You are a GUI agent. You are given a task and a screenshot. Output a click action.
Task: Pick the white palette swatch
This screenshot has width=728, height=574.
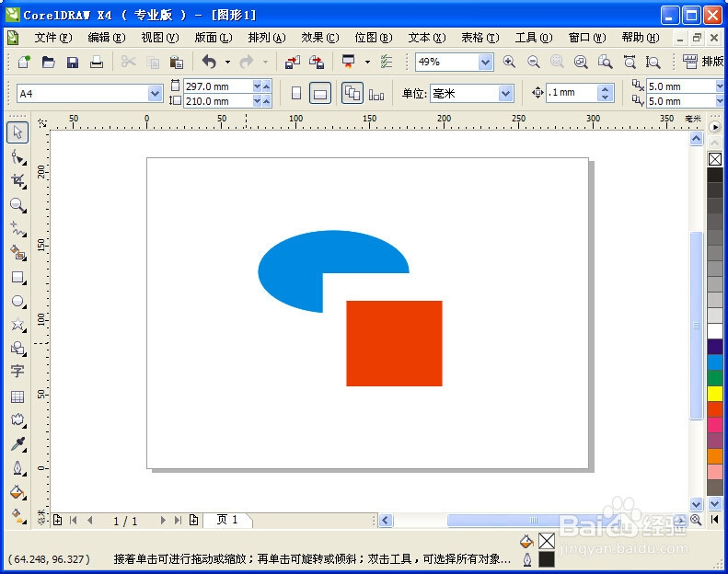pos(715,331)
